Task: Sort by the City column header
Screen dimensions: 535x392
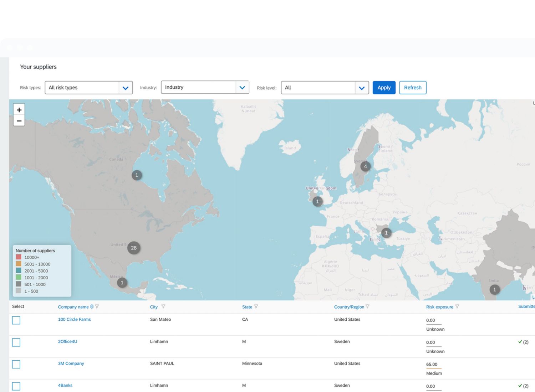Action: pyautogui.click(x=154, y=307)
